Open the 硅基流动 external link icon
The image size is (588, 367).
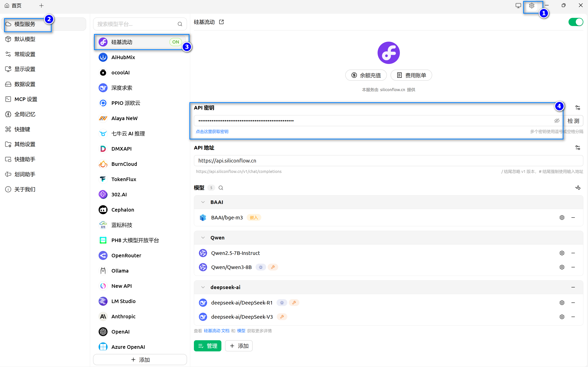[221, 22]
